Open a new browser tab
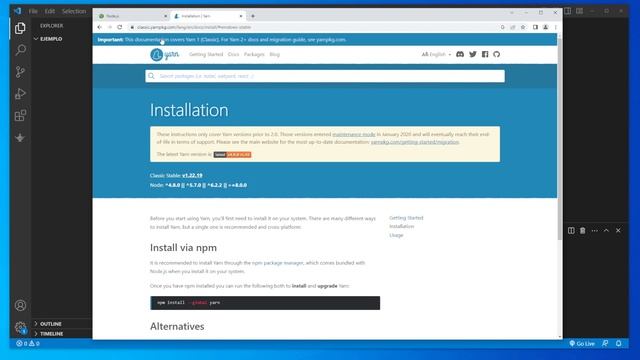The width and height of the screenshot is (640, 360). point(253,16)
